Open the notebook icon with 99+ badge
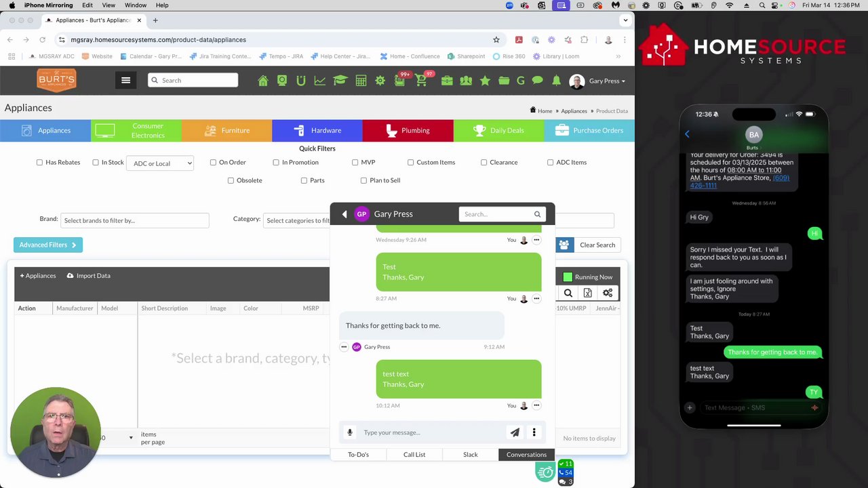The image size is (868, 488). tap(400, 81)
